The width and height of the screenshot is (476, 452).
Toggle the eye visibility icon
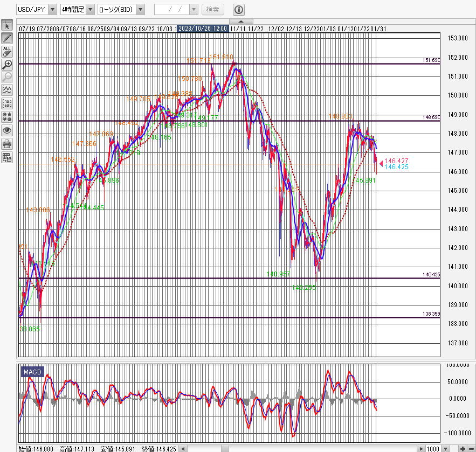coord(7,130)
